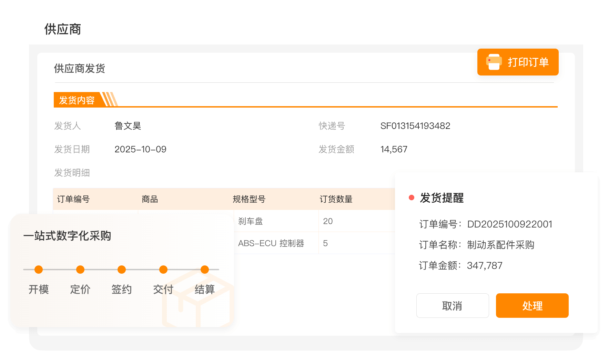Image resolution: width=608 pixels, height=364 pixels.
Task: Click the 订单编号 column header
Action: [73, 199]
